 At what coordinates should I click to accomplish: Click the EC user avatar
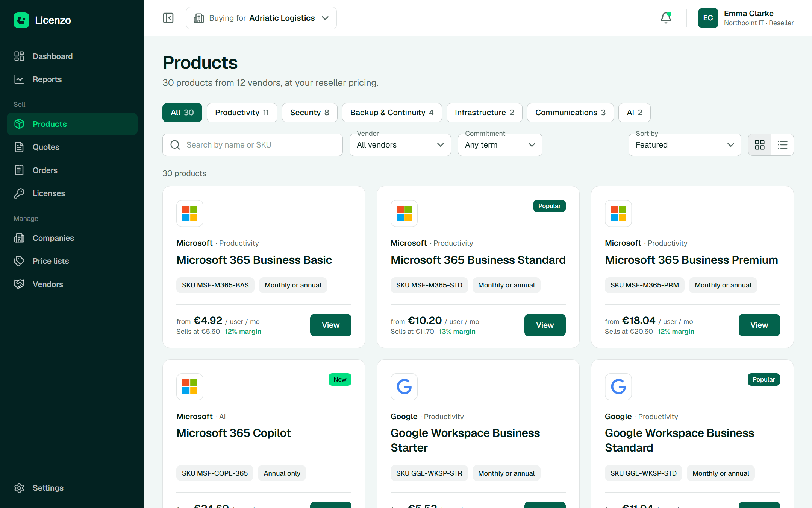tap(708, 18)
